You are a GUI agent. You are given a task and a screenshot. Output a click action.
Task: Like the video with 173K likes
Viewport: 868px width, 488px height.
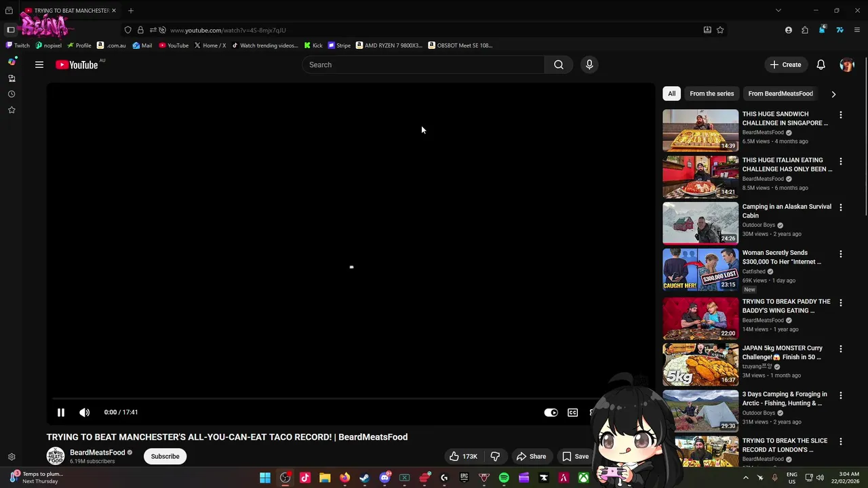[463, 456]
